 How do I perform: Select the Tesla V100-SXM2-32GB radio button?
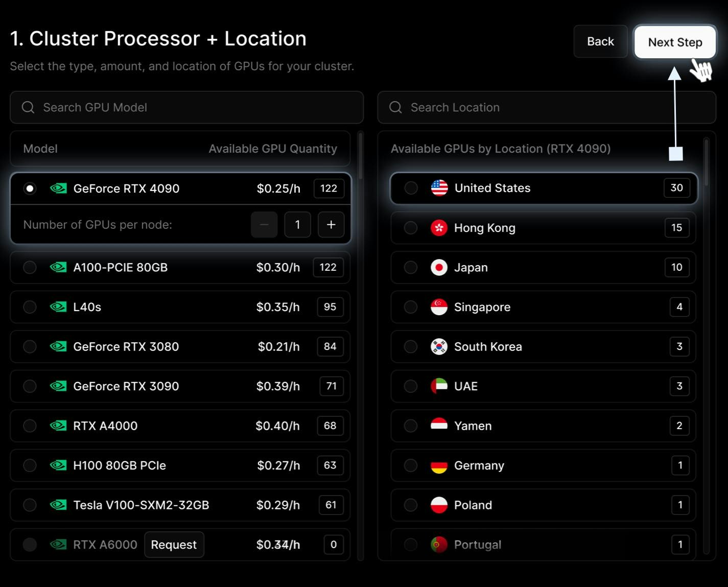[x=30, y=505]
